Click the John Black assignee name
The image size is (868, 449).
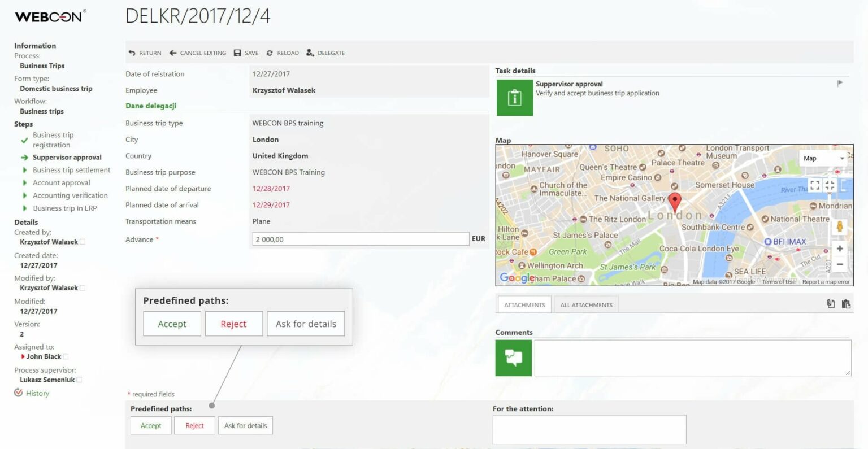[x=44, y=356]
